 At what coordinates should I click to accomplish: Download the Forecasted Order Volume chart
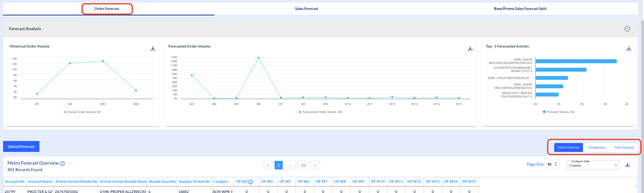click(x=470, y=49)
